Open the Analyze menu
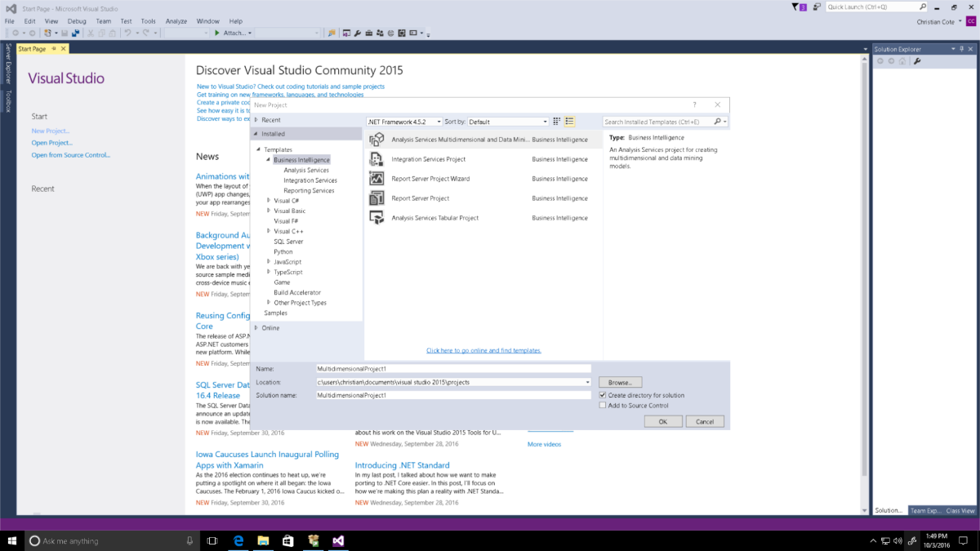This screenshot has width=980, height=551. [x=176, y=21]
